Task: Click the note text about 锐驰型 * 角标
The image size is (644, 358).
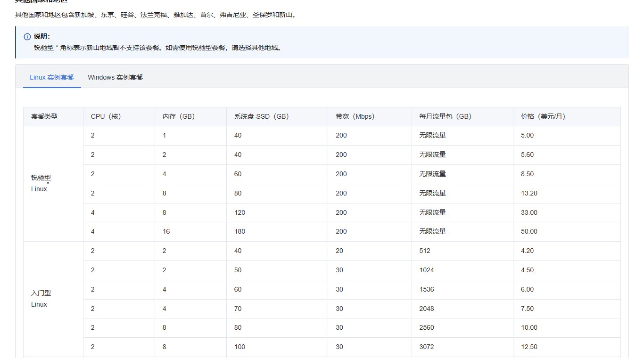Action: click(x=158, y=48)
